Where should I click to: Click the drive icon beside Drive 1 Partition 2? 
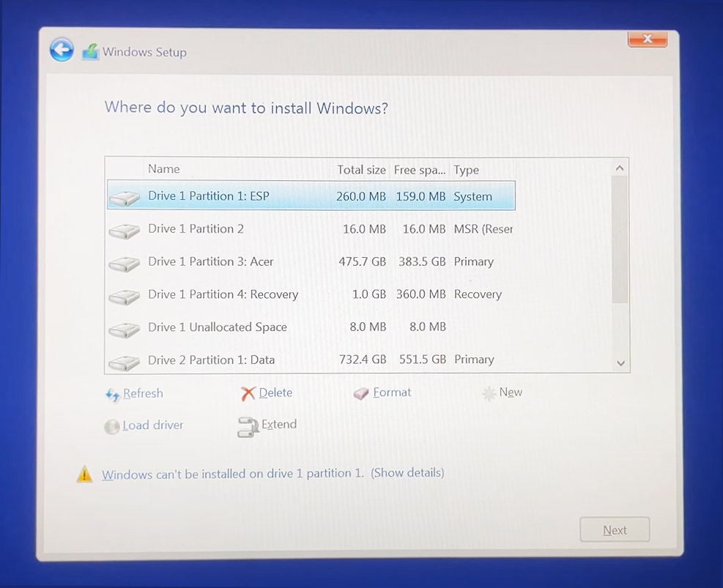[x=125, y=231]
